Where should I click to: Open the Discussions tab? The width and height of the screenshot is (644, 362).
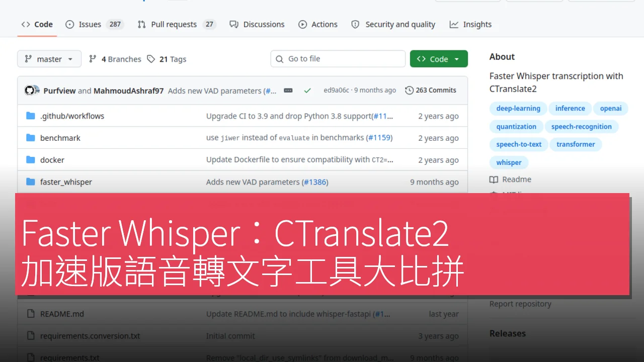click(257, 24)
